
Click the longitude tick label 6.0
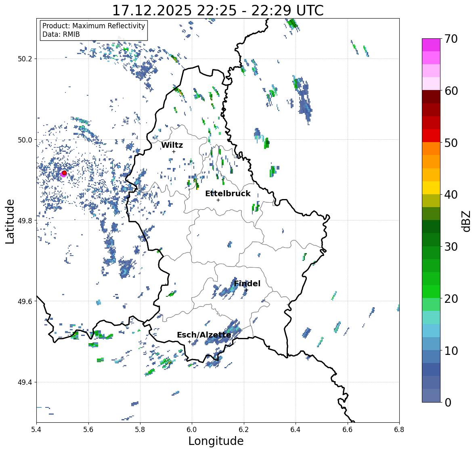coord(192,429)
